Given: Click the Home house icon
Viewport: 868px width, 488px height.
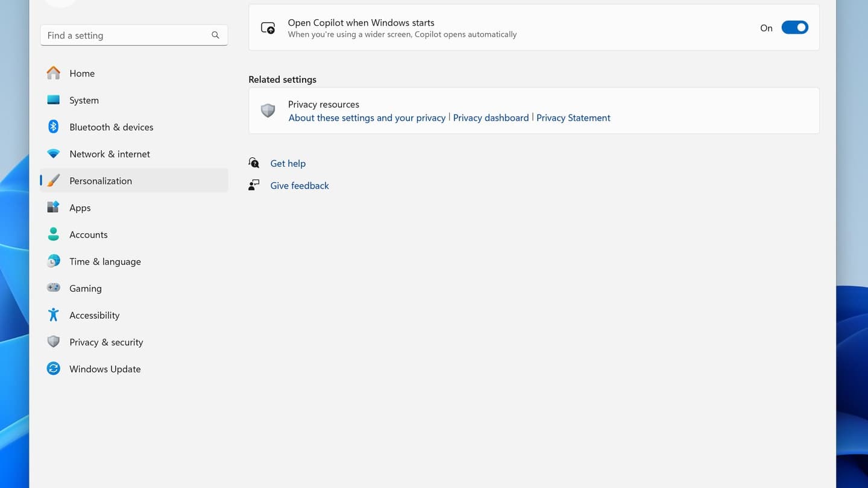Looking at the screenshot, I should point(54,73).
